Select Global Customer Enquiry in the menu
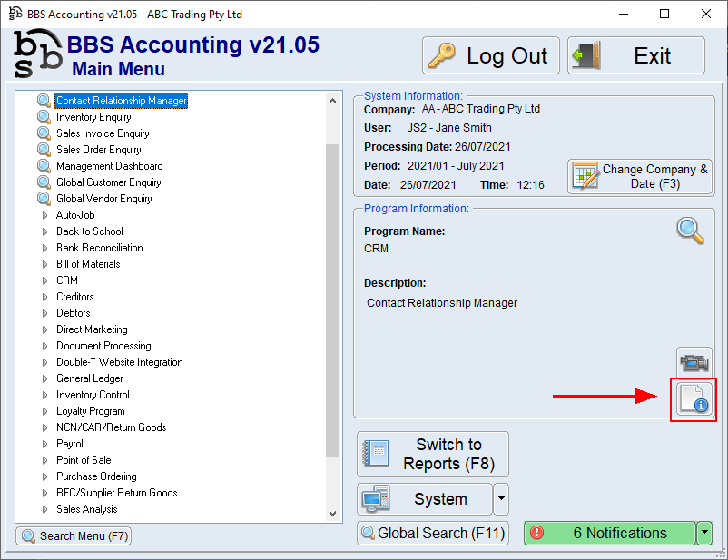 pyautogui.click(x=108, y=182)
